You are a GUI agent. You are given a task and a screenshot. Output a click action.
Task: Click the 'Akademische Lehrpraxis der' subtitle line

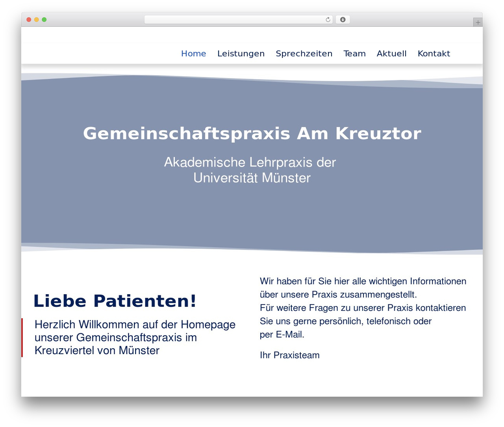coord(250,162)
